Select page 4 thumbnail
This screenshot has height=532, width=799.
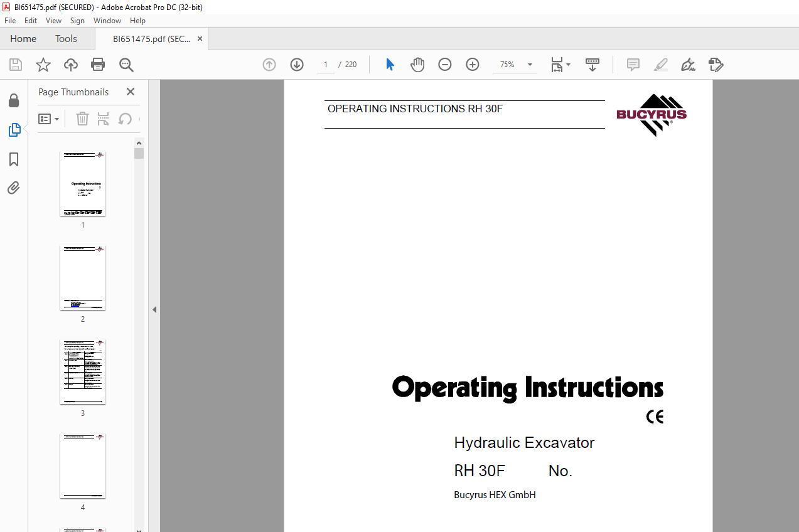[x=83, y=466]
